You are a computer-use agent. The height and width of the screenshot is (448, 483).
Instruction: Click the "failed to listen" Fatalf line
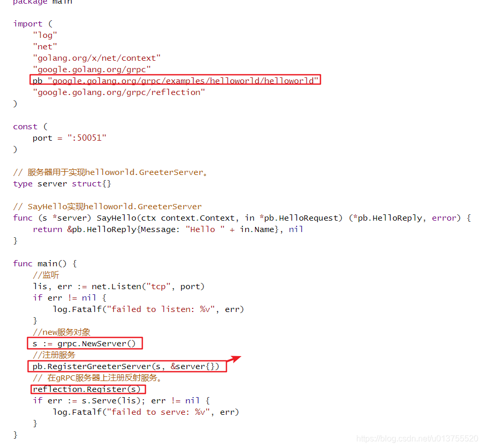coord(148,309)
